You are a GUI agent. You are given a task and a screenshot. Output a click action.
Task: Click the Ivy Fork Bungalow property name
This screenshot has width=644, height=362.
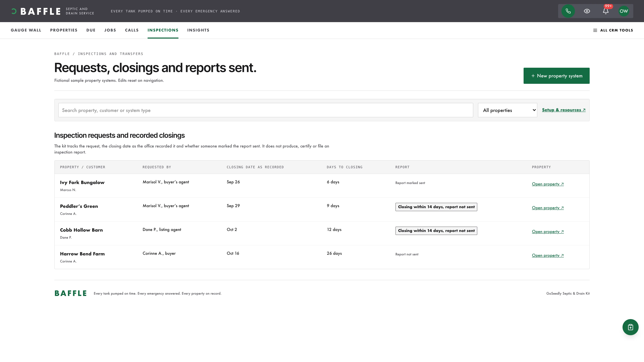coord(82,182)
